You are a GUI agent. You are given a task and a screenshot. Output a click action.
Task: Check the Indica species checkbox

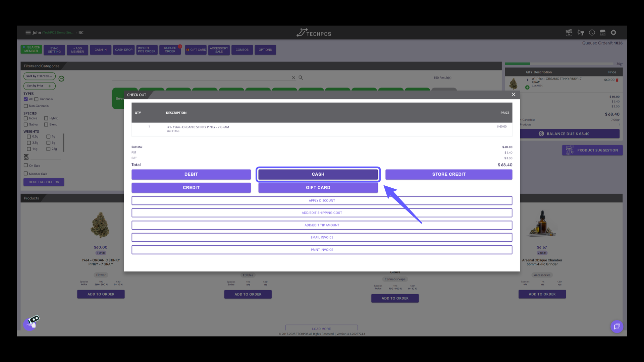pos(25,118)
